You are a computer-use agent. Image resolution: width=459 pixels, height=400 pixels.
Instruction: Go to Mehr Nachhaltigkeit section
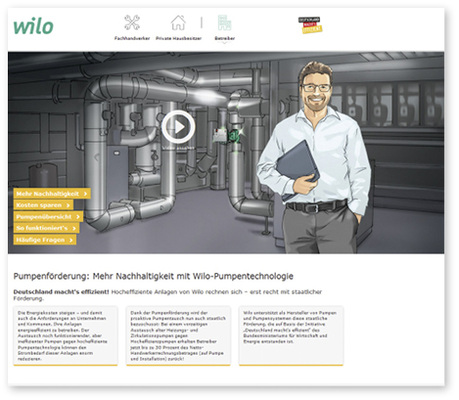tap(52, 194)
